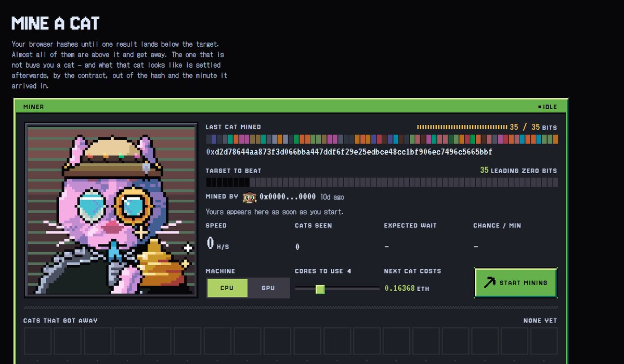Click the Cores to use 4 label
624x364 pixels.
point(323,271)
